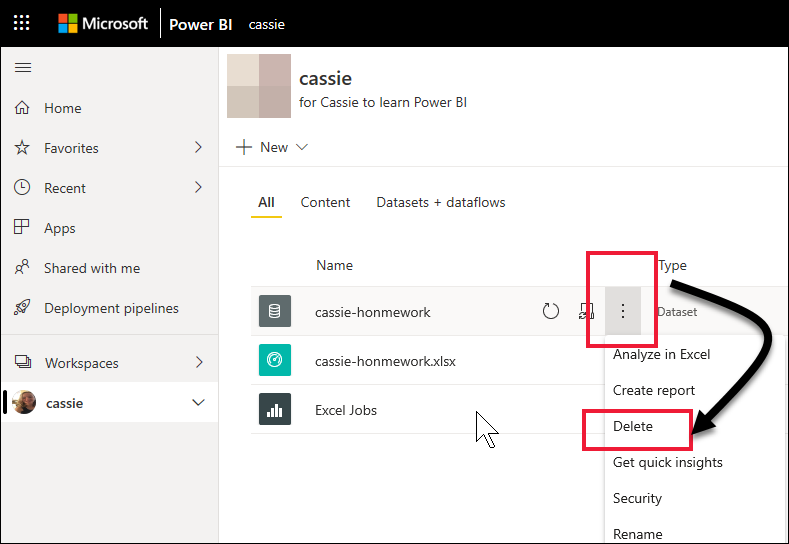Expand the Favorites flyout chevron
789x544 pixels.
coord(198,147)
